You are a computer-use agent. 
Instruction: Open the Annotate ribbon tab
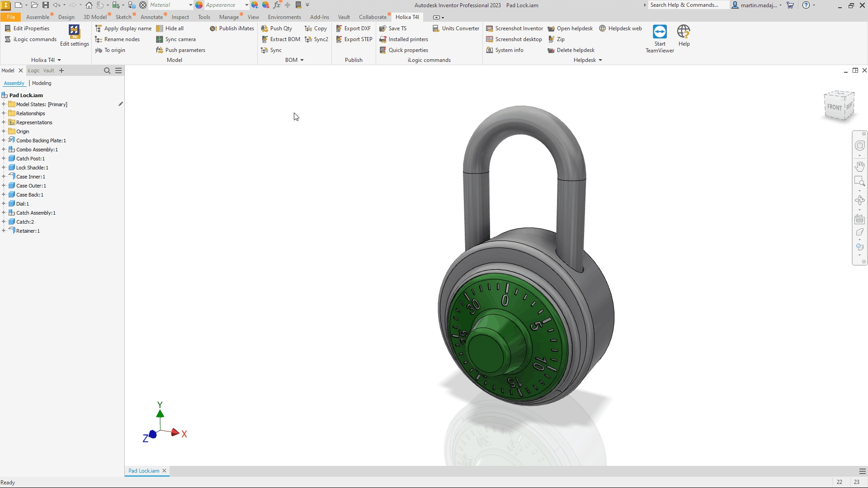151,17
